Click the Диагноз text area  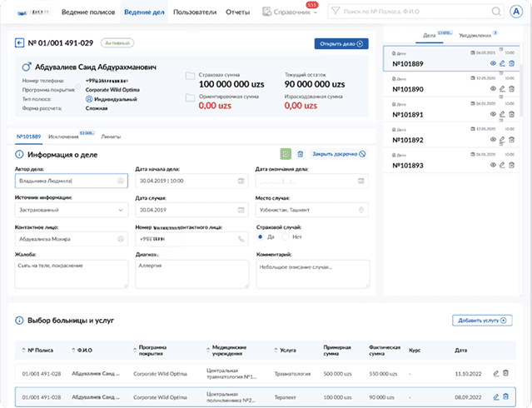pos(192,274)
